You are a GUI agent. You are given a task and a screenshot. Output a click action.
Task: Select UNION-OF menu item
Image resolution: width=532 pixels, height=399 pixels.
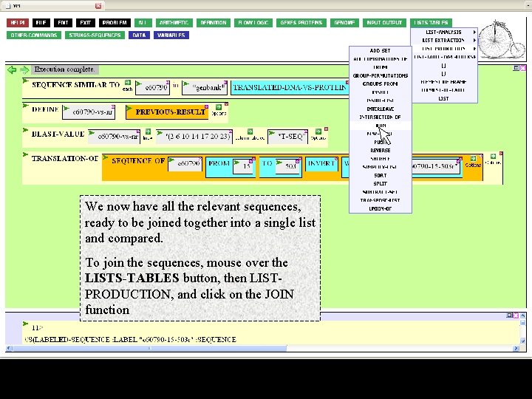click(381, 208)
